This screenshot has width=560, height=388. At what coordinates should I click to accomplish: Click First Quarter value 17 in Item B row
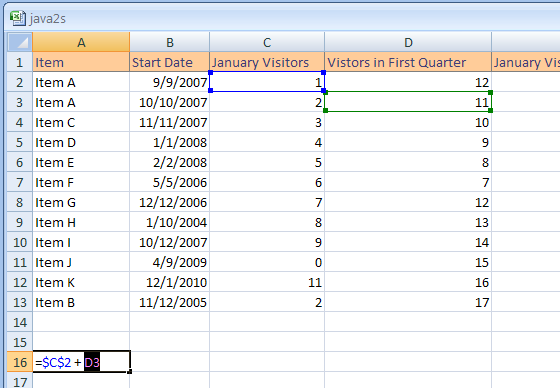pos(408,303)
